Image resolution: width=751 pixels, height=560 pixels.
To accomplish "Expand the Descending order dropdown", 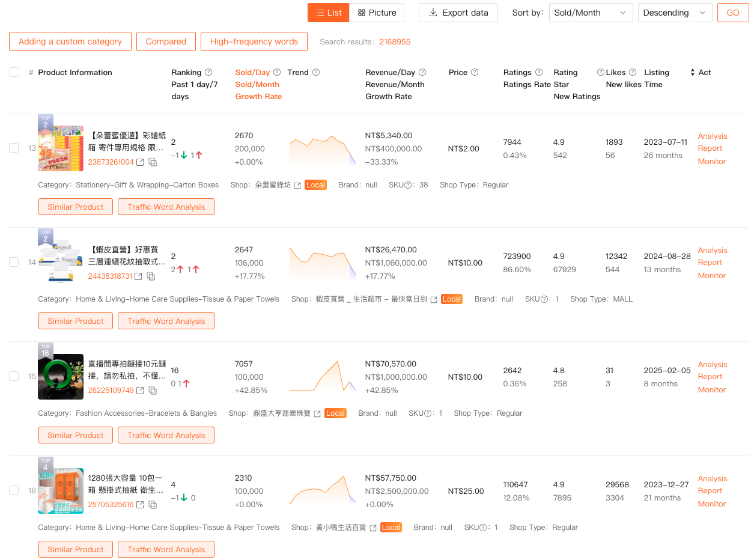I will [x=674, y=13].
